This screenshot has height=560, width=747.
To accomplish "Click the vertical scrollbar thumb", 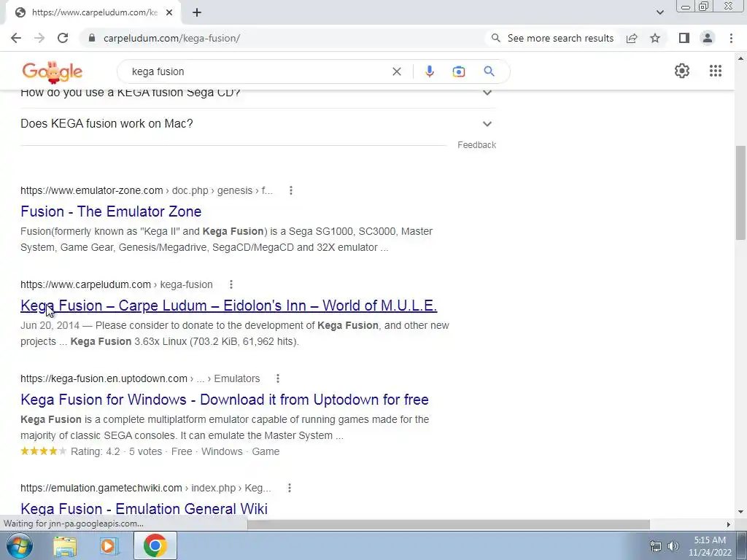I will (740, 192).
